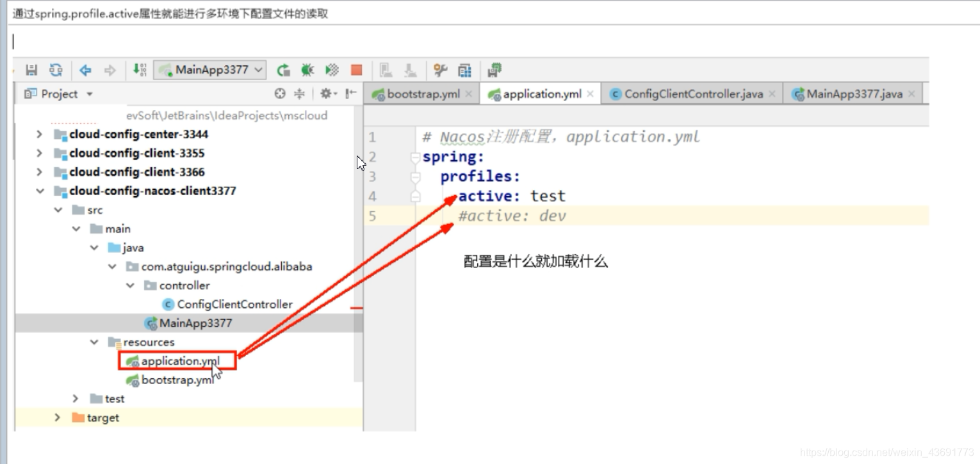The width and height of the screenshot is (980, 464).
Task: Expand the target folder
Action: [58, 418]
